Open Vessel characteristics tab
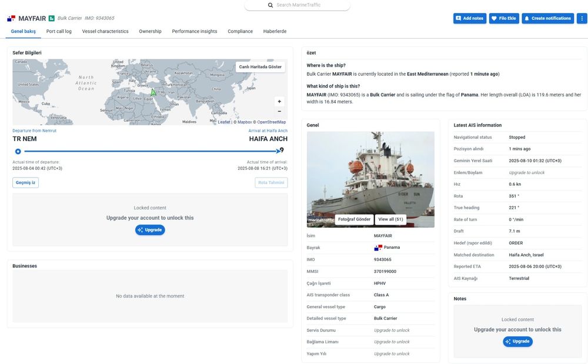The width and height of the screenshot is (588, 364). tap(105, 32)
